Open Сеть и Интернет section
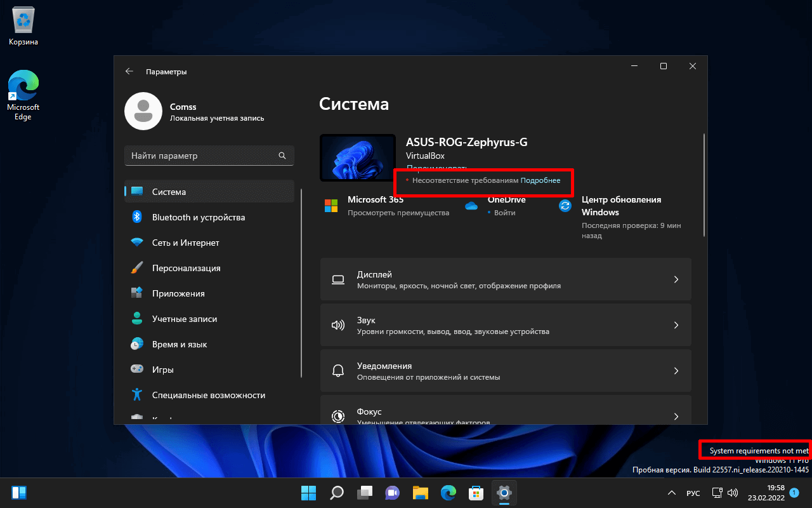Viewport: 812px width, 508px height. [209, 243]
